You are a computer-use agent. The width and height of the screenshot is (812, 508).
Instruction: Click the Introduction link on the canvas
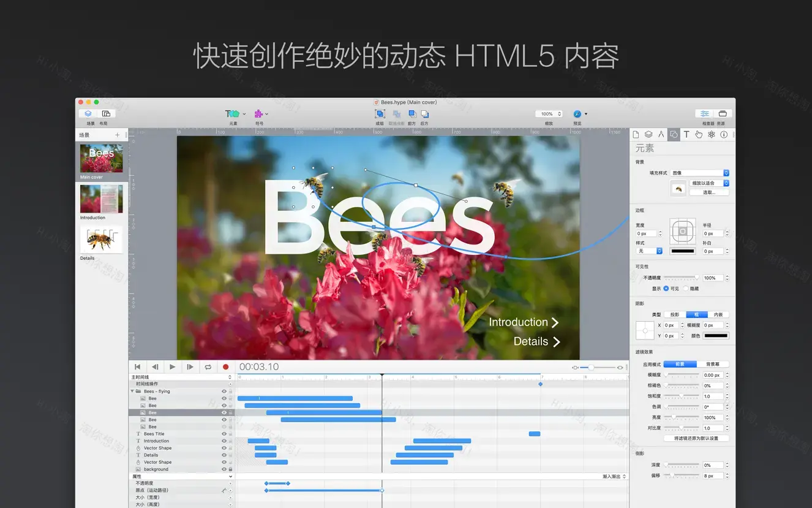pos(519,322)
